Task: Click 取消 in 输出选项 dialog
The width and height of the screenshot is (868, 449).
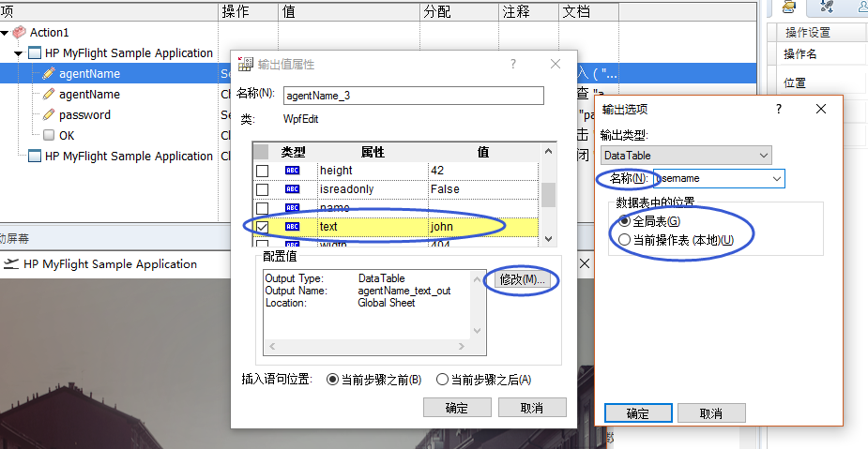Action: point(711,413)
